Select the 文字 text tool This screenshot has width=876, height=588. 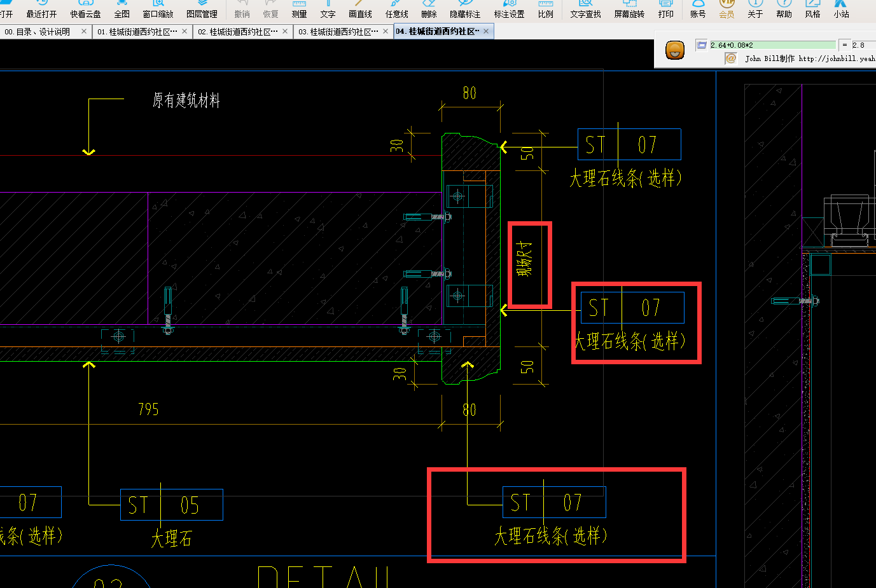click(328, 10)
